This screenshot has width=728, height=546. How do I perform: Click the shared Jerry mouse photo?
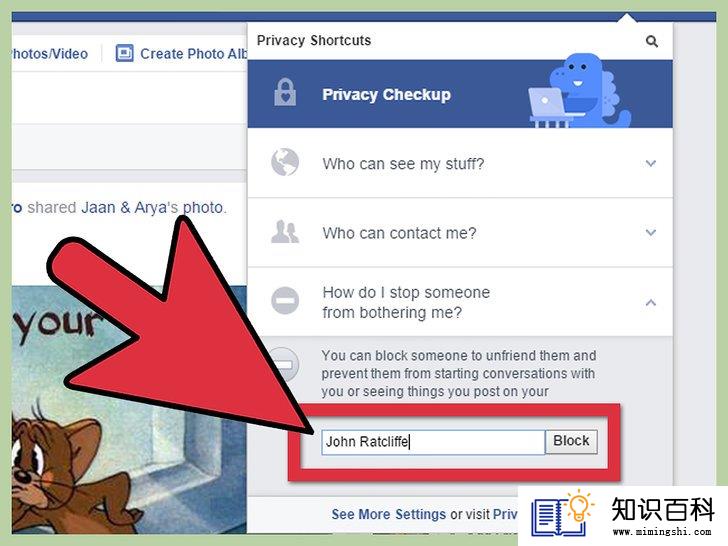coord(129,410)
